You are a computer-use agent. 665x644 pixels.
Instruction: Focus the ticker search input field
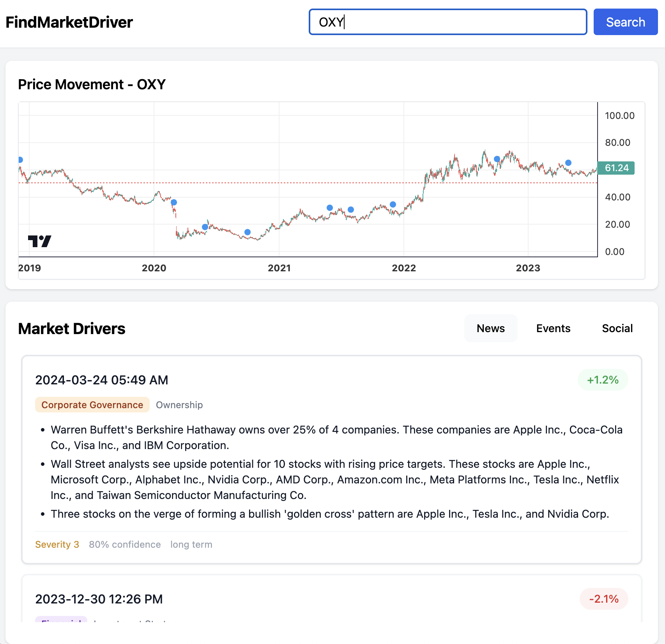[447, 22]
